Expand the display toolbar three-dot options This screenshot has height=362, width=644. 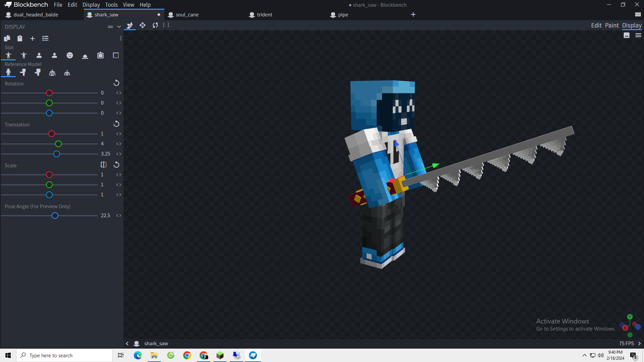coord(121,39)
